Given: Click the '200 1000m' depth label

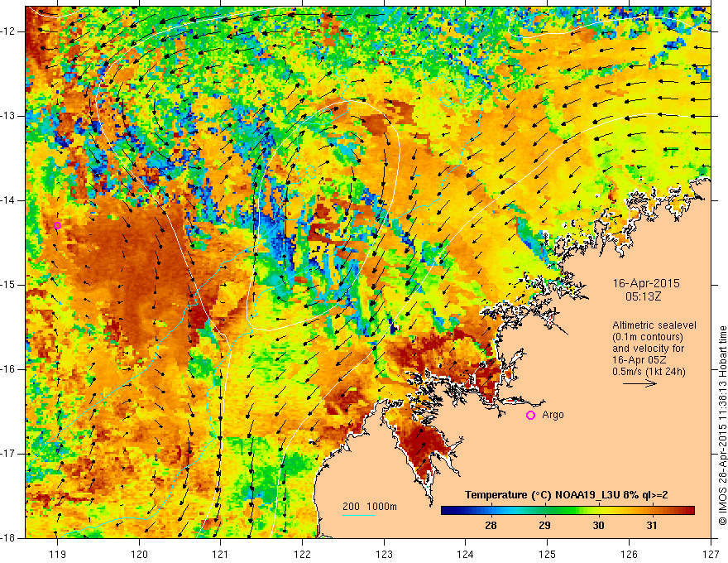Looking at the screenshot, I should (x=370, y=507).
